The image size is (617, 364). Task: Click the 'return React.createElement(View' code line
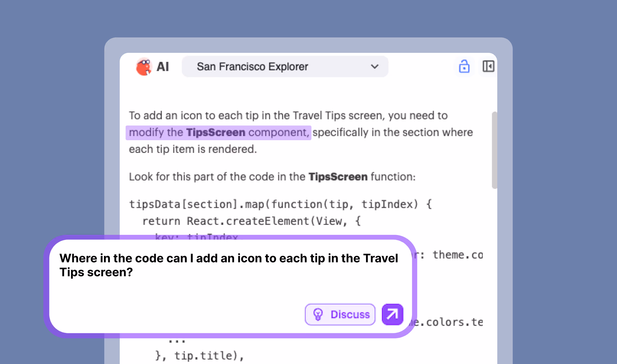coord(251,221)
